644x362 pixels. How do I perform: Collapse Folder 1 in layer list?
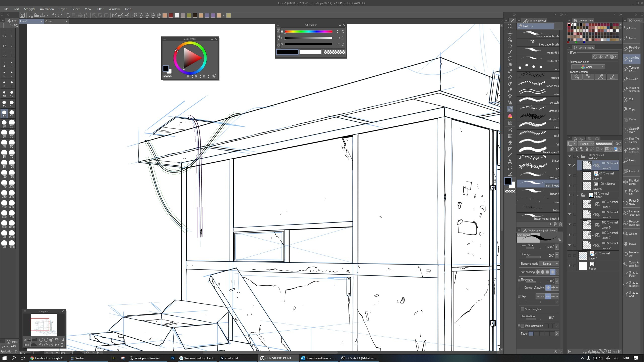click(578, 195)
